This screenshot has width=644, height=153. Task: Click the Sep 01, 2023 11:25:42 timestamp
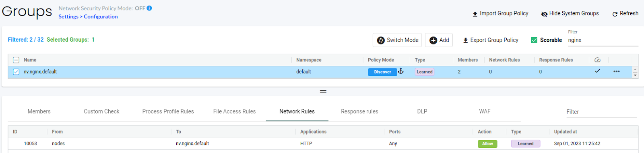coord(577,144)
